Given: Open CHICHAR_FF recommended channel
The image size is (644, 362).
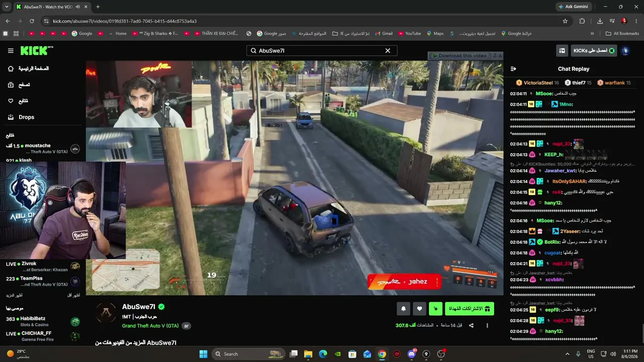Looking at the screenshot, I should click(x=43, y=336).
